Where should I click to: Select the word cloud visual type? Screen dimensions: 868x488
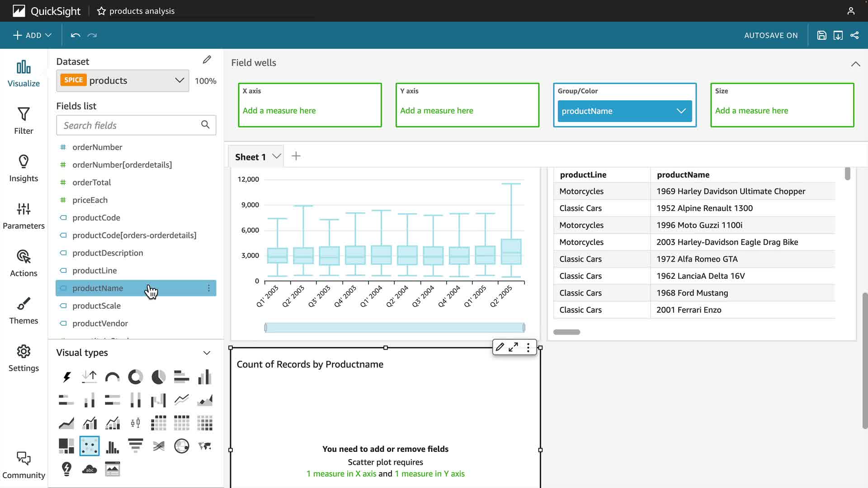coord(90,469)
